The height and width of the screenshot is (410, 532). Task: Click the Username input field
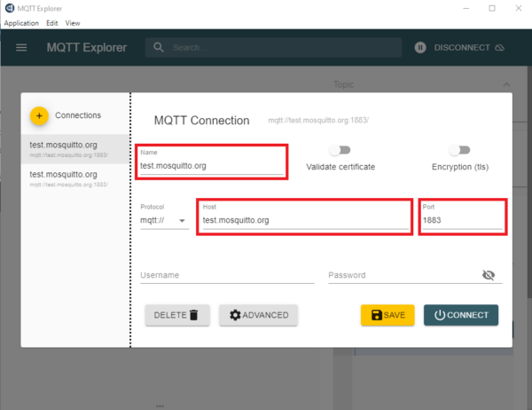(x=227, y=275)
